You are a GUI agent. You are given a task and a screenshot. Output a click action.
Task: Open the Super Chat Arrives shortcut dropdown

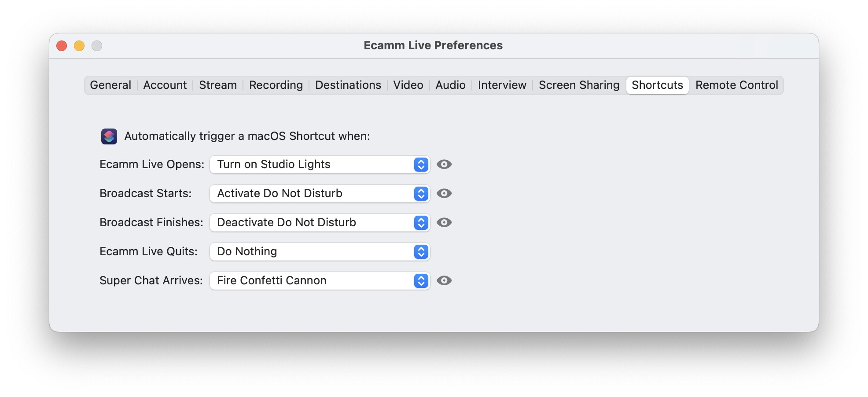(320, 280)
